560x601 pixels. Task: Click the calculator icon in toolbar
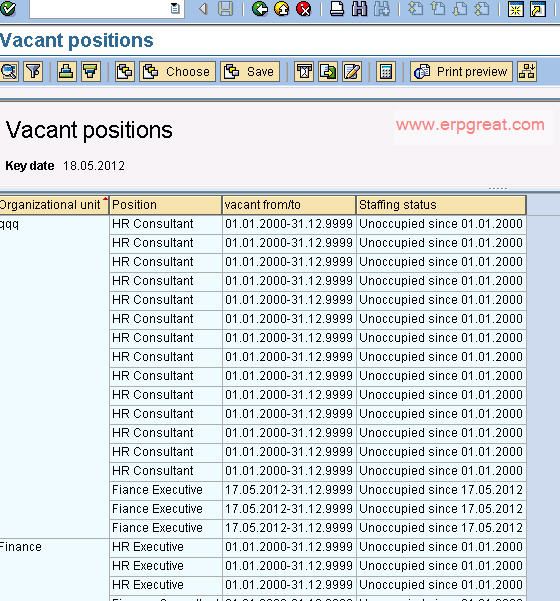[x=386, y=72]
